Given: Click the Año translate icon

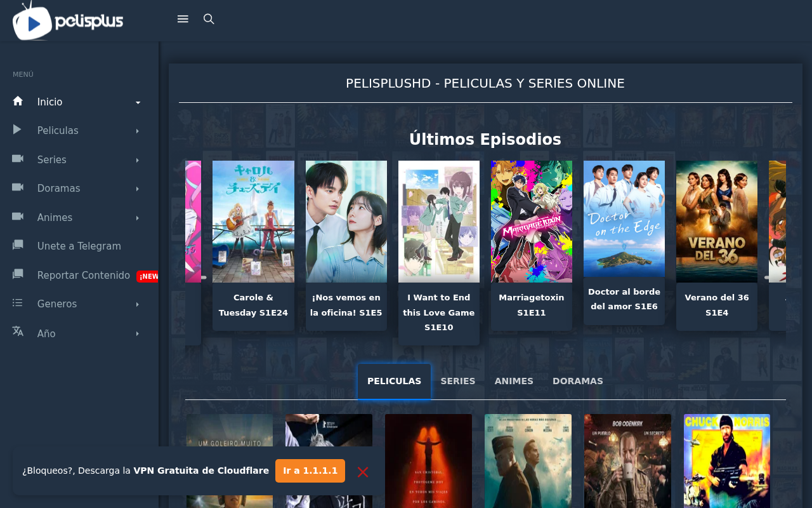Looking at the screenshot, I should coord(18,331).
